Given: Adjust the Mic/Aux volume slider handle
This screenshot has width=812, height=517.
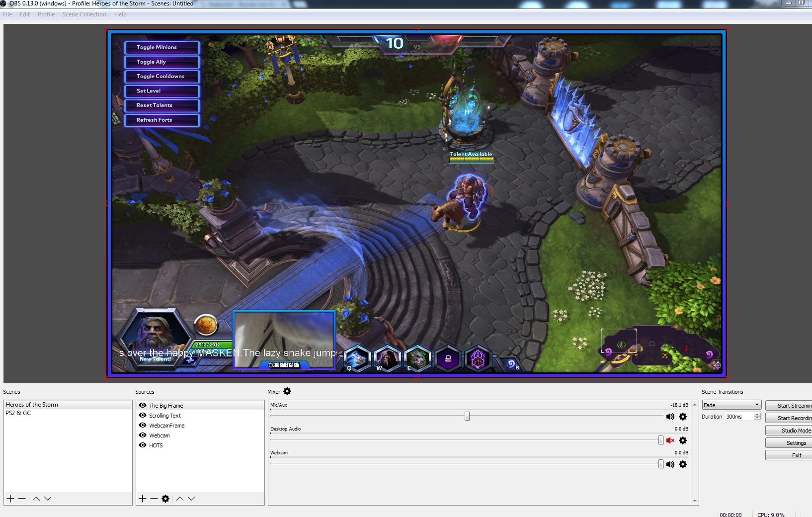Looking at the screenshot, I should 467,416.
